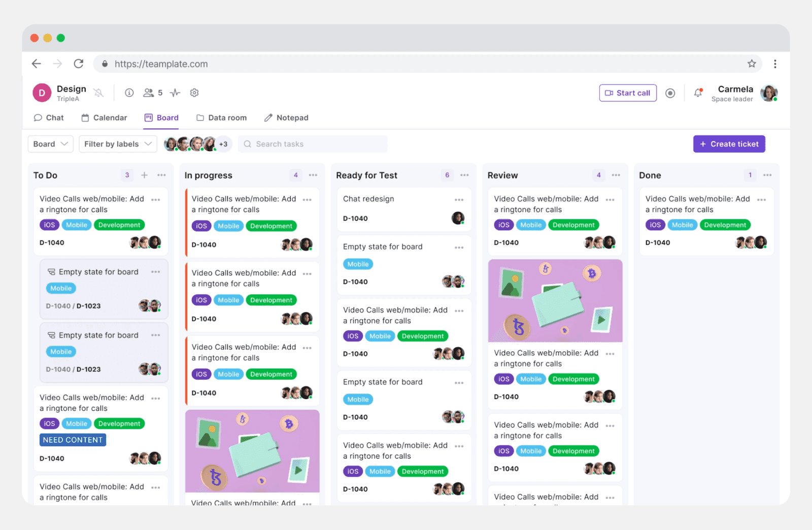Select the green Development tag on a To Do card
Viewport: 812px width, 530px height.
[119, 225]
